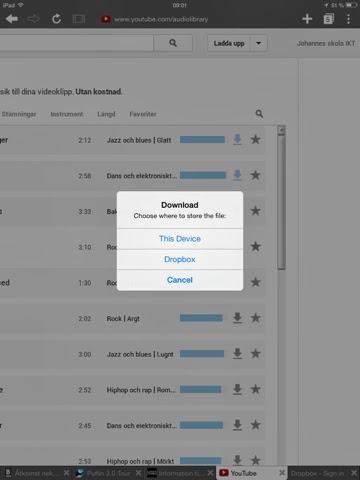Favorite the 1:30 track with the star
360x480 pixels.
tap(256, 282)
